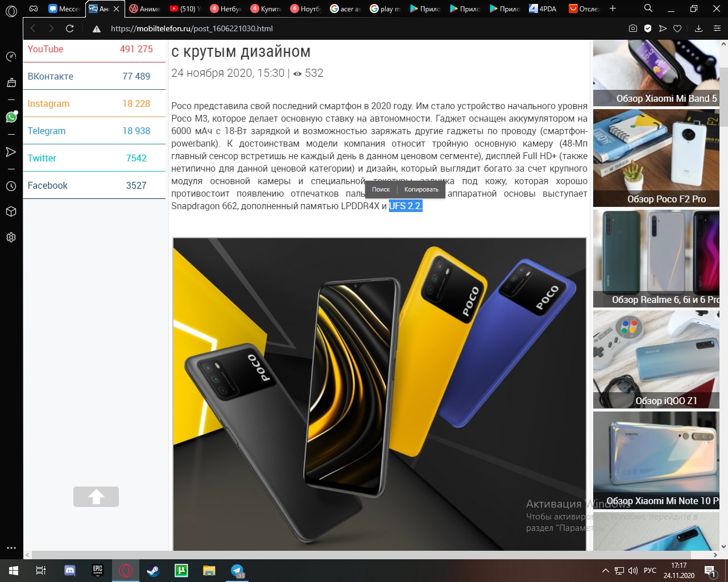The width and height of the screenshot is (728, 582).
Task: Open a new tab with plus
Action: [x=613, y=9]
